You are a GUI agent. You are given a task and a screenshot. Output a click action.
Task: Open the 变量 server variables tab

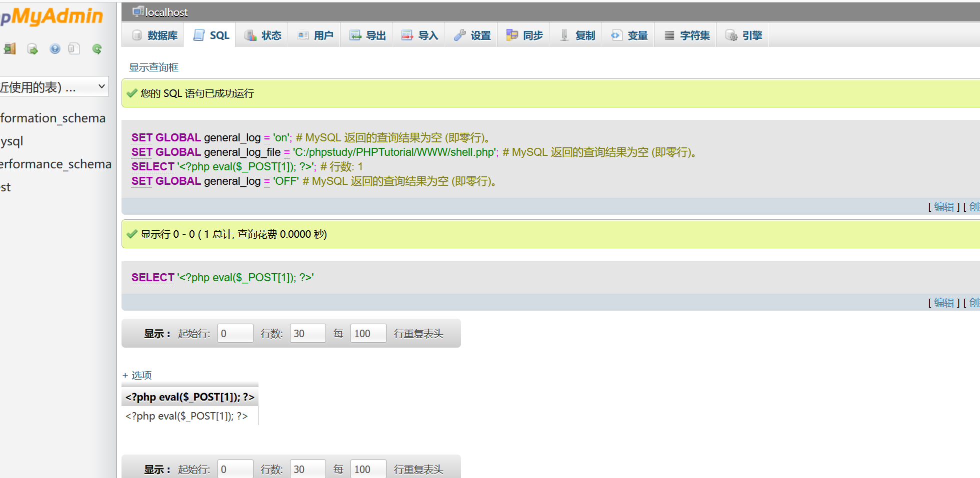coord(628,34)
